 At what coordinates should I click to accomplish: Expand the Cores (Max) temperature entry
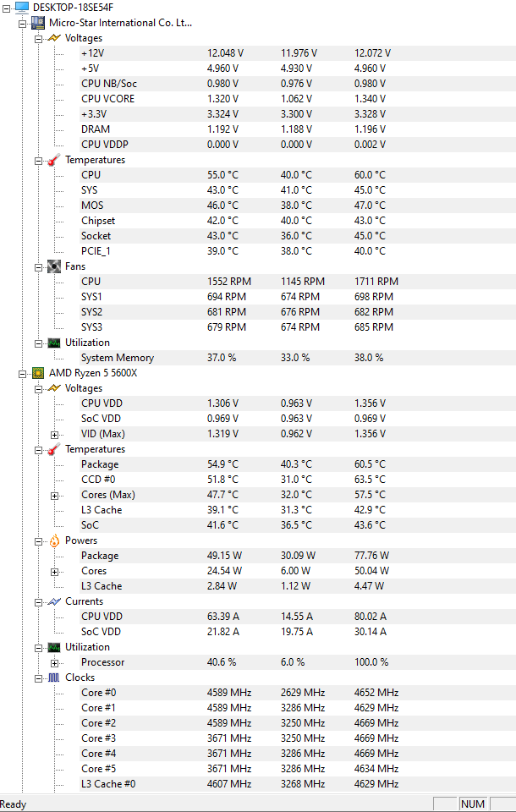point(54,495)
